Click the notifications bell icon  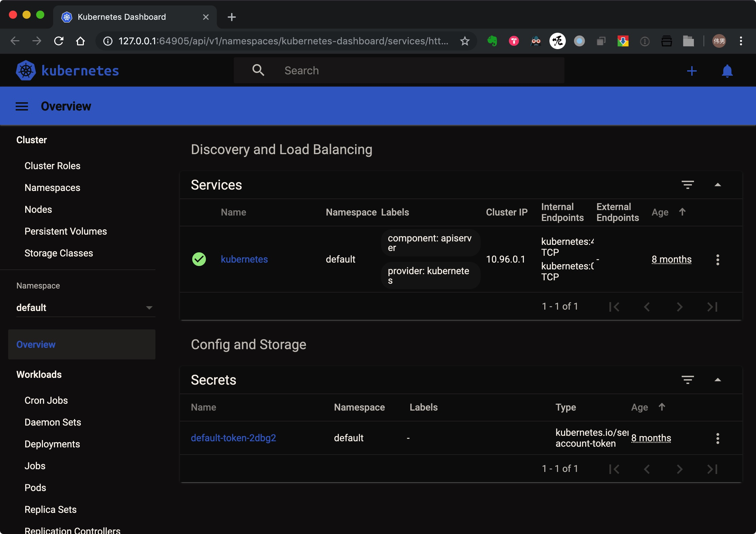pos(727,71)
